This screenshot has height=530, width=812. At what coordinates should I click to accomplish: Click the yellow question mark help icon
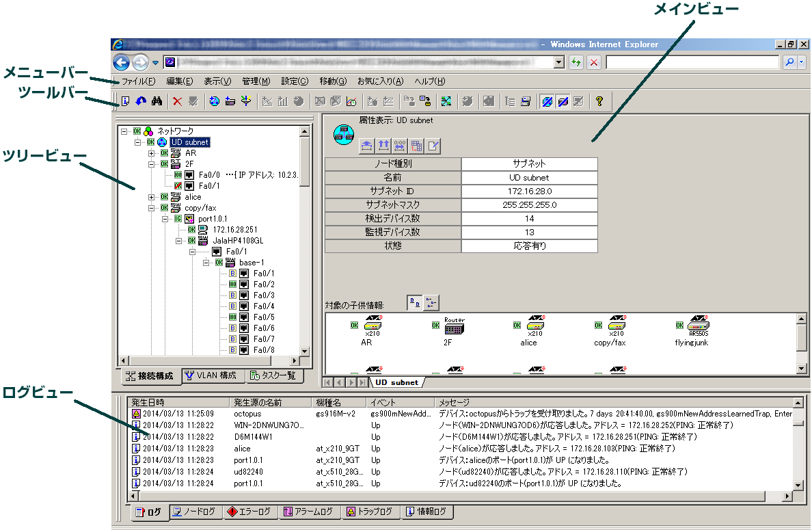[x=599, y=101]
